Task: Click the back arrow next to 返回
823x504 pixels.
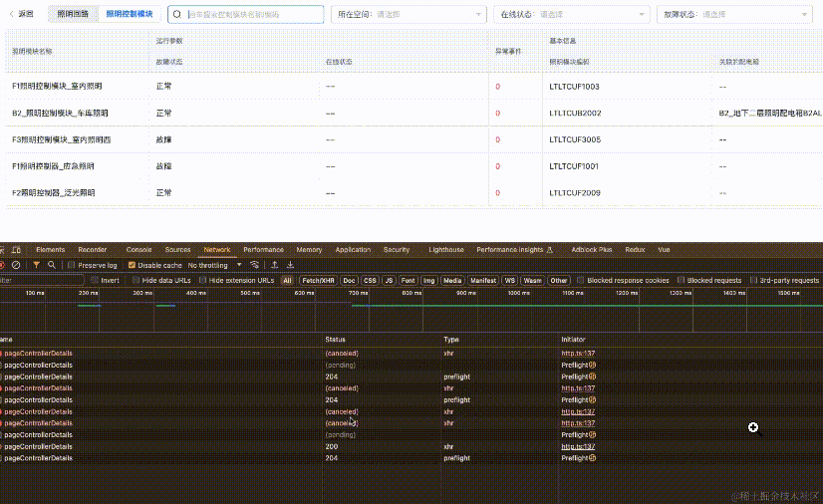Action: point(11,15)
